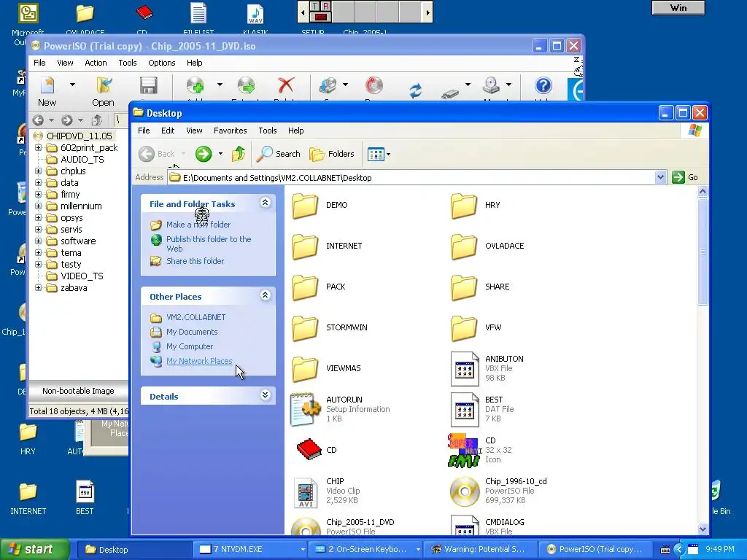Click the Burn disc icon in PowerISO
Screen dimensions: 747x560
coord(374,86)
